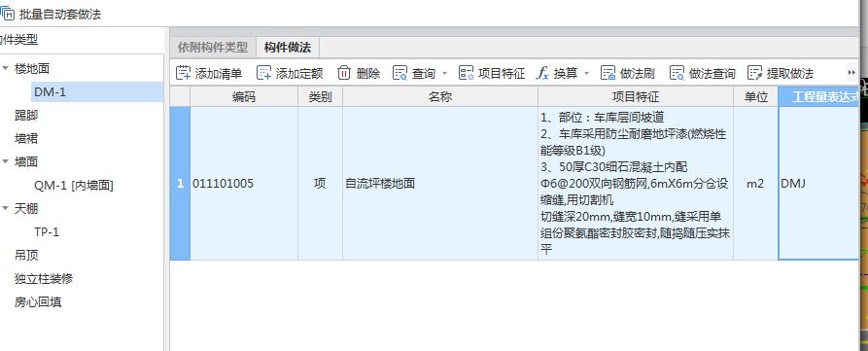The width and height of the screenshot is (868, 351).
Task: Click 做法查询 button label
Action: [x=712, y=74]
